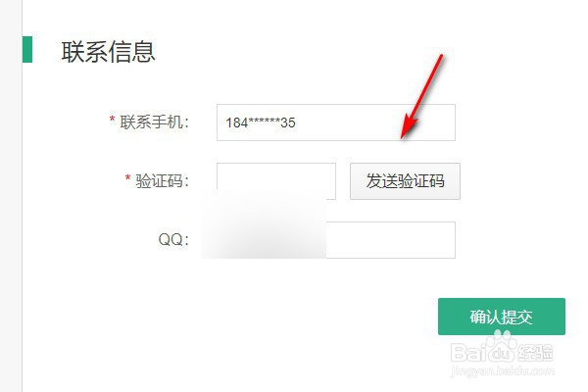
Task: Click the red arrow annotation tip
Action: (403, 136)
